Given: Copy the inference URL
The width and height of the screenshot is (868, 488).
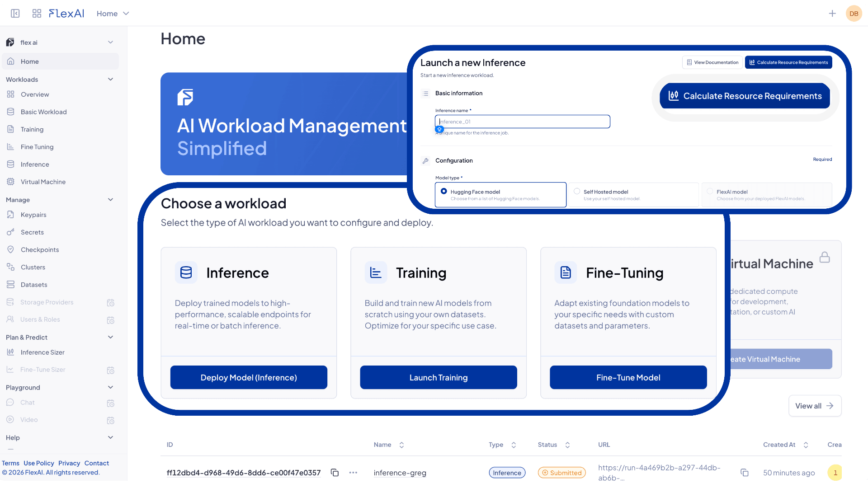Looking at the screenshot, I should click(x=744, y=473).
